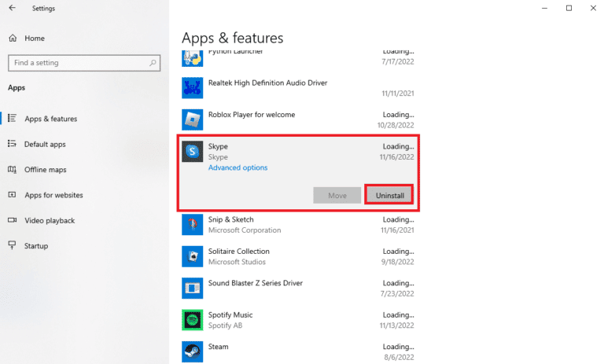Click the back arrow in Settings
604x364 pixels.
(13, 8)
